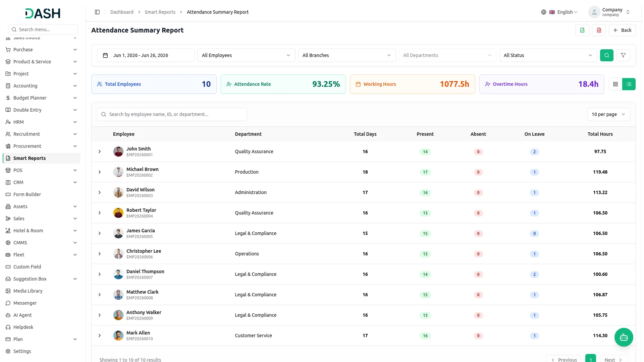Click the Purchase cart icon in sidebar
644x362 pixels.
coord(8,50)
